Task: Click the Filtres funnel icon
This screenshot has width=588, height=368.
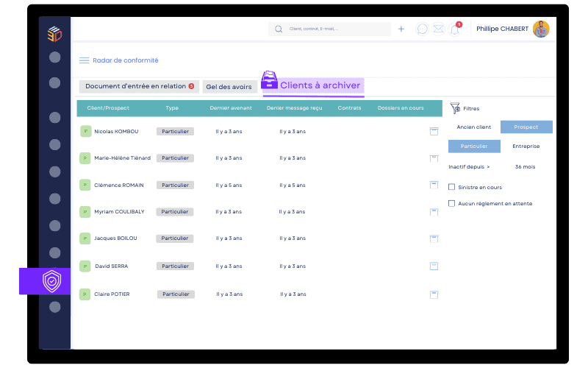Action: (455, 108)
